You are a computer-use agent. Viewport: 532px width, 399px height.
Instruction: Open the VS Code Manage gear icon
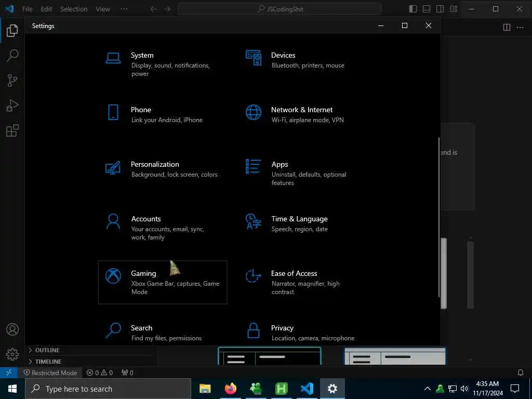(x=12, y=354)
